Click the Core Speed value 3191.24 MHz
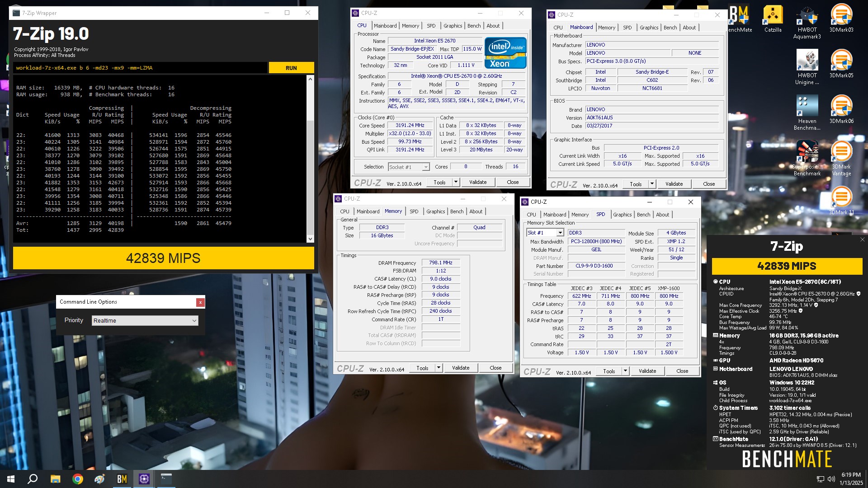The image size is (868, 488). click(410, 125)
